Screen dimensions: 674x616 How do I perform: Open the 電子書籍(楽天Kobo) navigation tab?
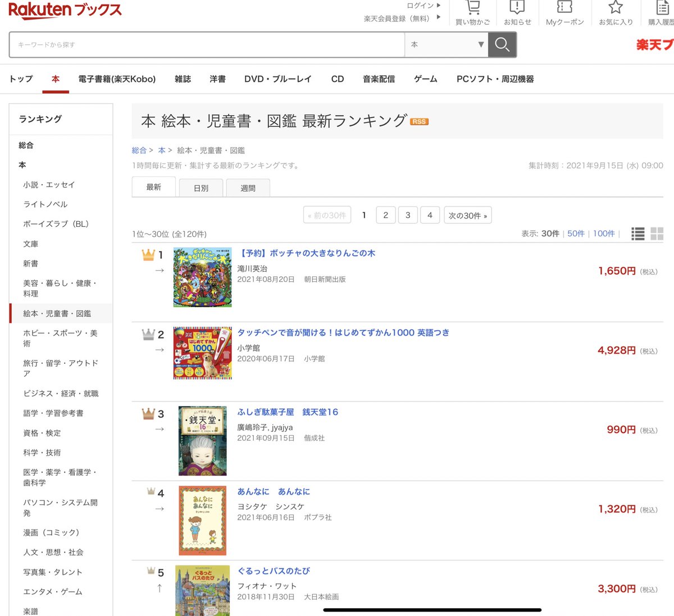[117, 79]
